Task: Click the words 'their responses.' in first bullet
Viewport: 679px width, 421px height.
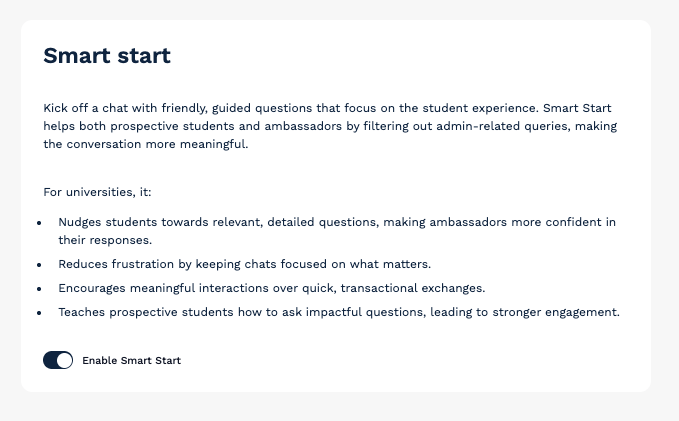Action: tap(105, 240)
